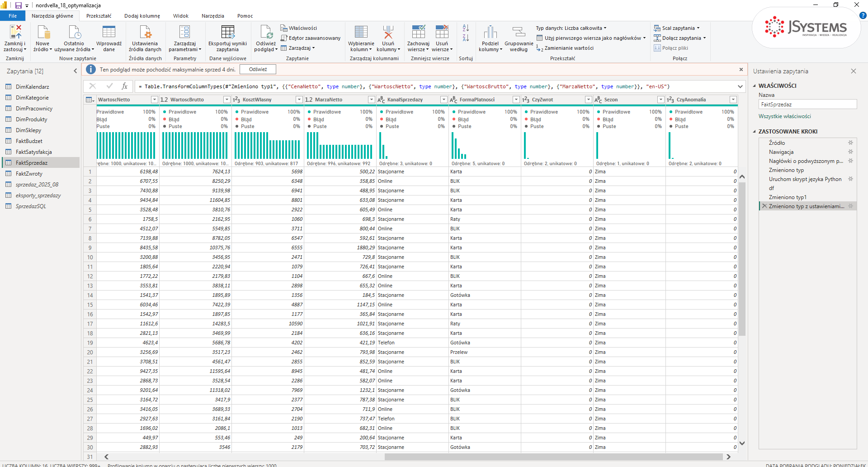Click Zarządzaj parametrami icon

[x=185, y=32]
